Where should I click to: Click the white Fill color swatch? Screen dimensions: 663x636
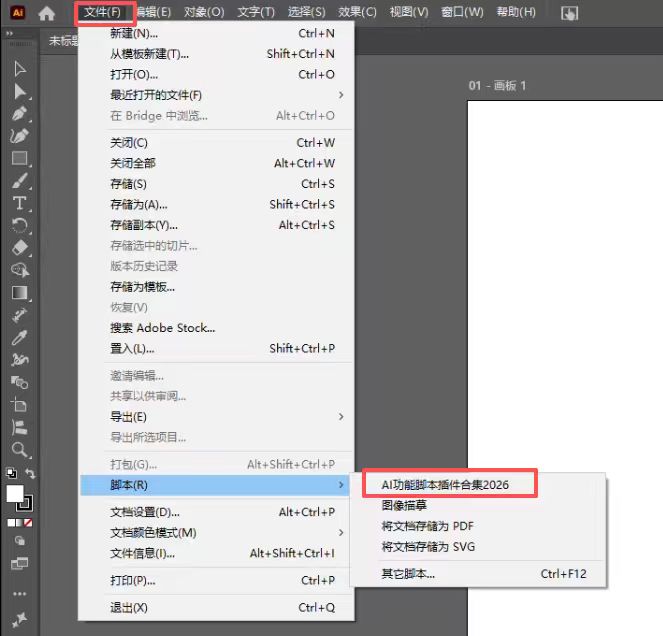(x=16, y=494)
